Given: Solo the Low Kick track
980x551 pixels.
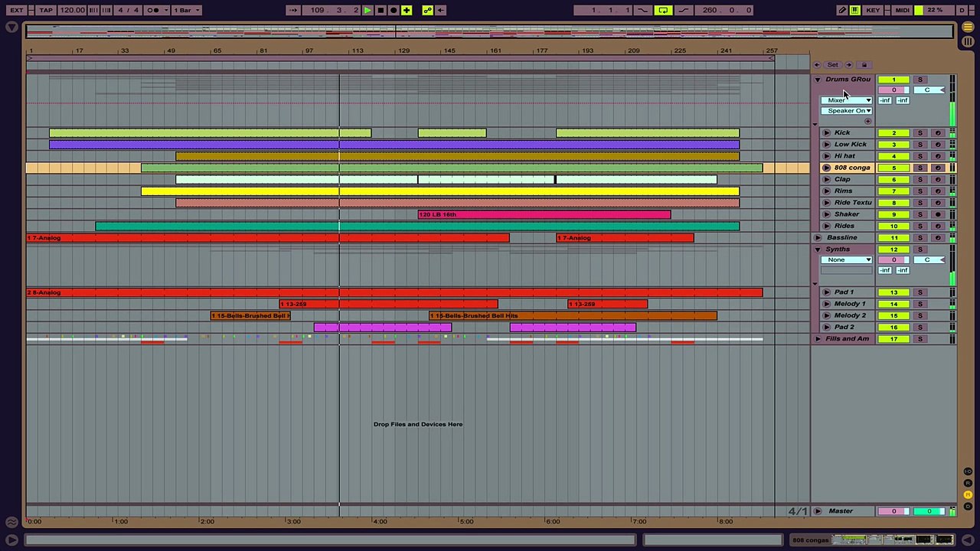Looking at the screenshot, I should click(920, 145).
